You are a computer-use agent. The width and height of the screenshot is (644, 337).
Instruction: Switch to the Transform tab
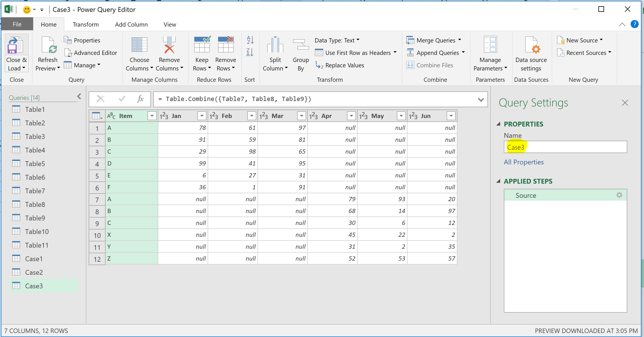click(x=86, y=25)
